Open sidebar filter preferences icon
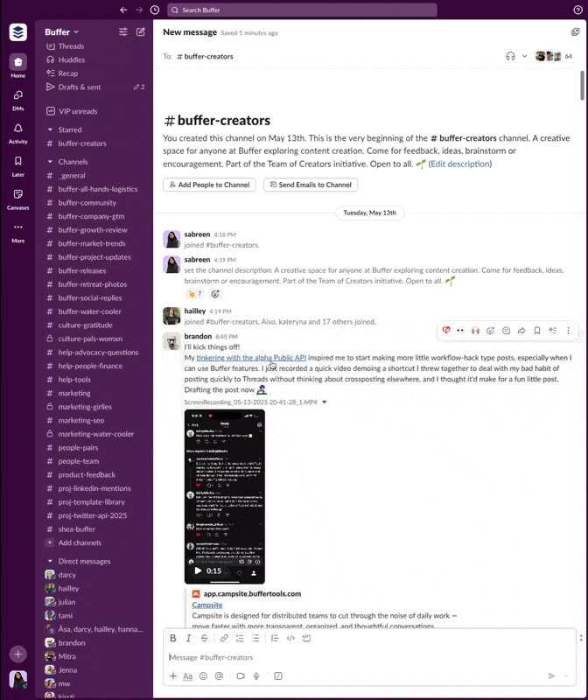This screenshot has width=588, height=700. [123, 31]
